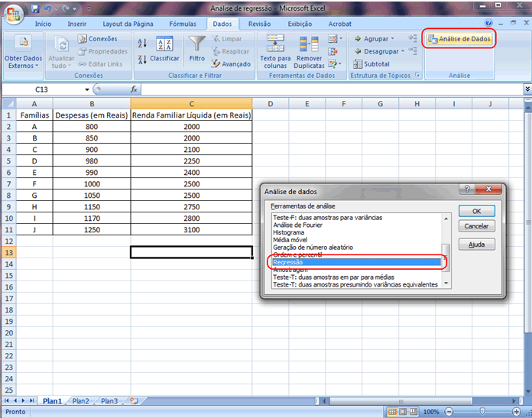The height and width of the screenshot is (418, 532).
Task: Click the Avançado filter icon
Action: click(216, 64)
